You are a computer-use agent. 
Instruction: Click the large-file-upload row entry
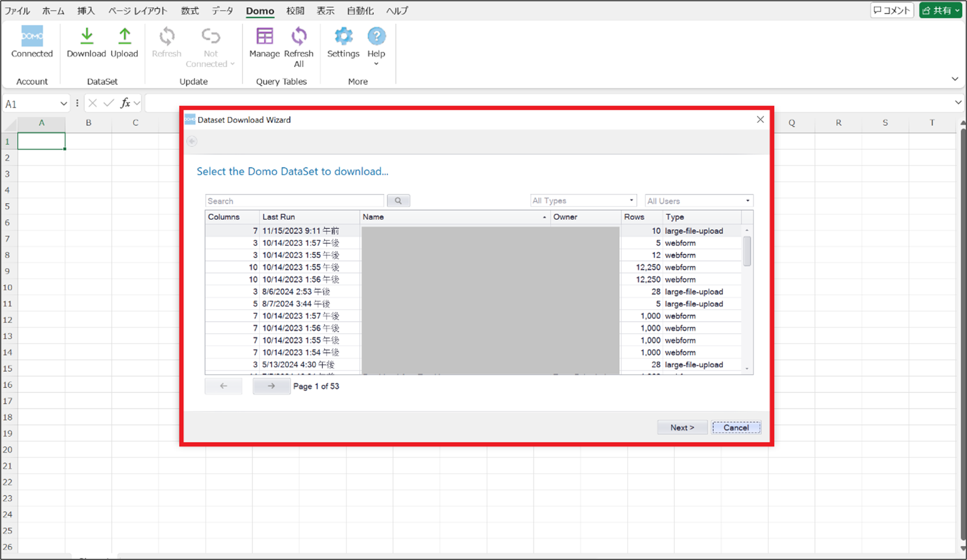tap(477, 231)
